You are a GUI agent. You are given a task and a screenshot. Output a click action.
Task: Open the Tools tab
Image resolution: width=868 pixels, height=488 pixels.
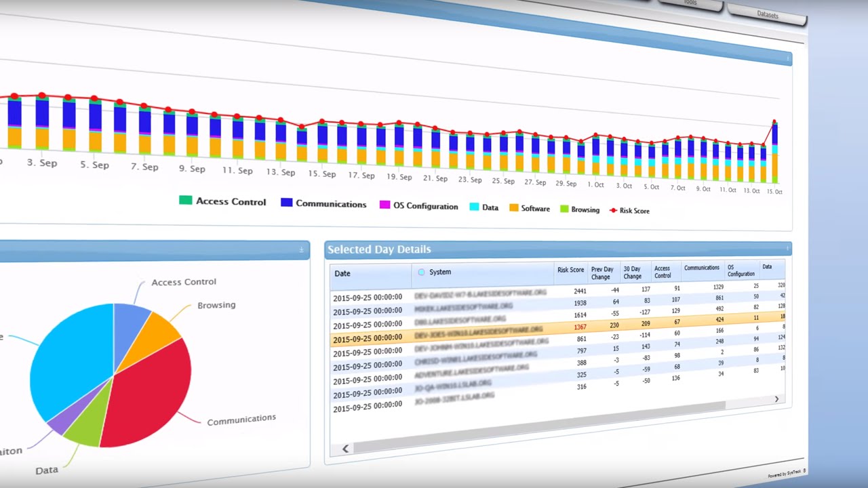[x=690, y=3]
